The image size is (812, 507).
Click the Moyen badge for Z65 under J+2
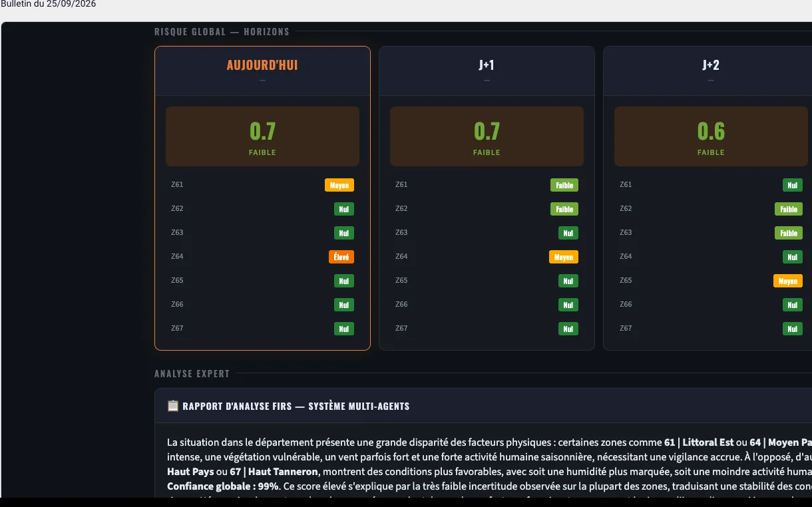click(x=788, y=281)
